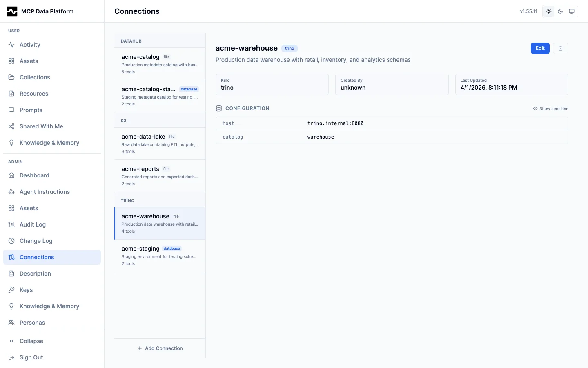Viewport: 588px width, 368px height.
Task: Open the Audit Log page
Action: (x=33, y=224)
